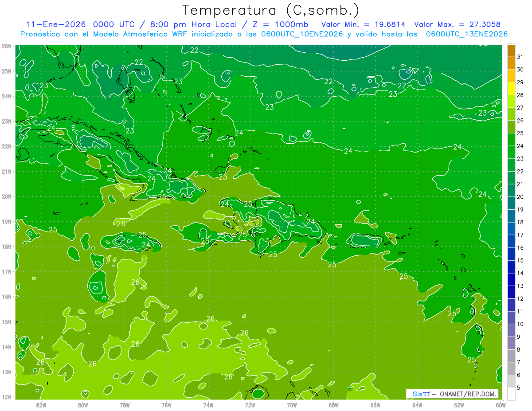532x411 pixels.
Task: Click the "29" label on the color scale
Action: click(520, 82)
